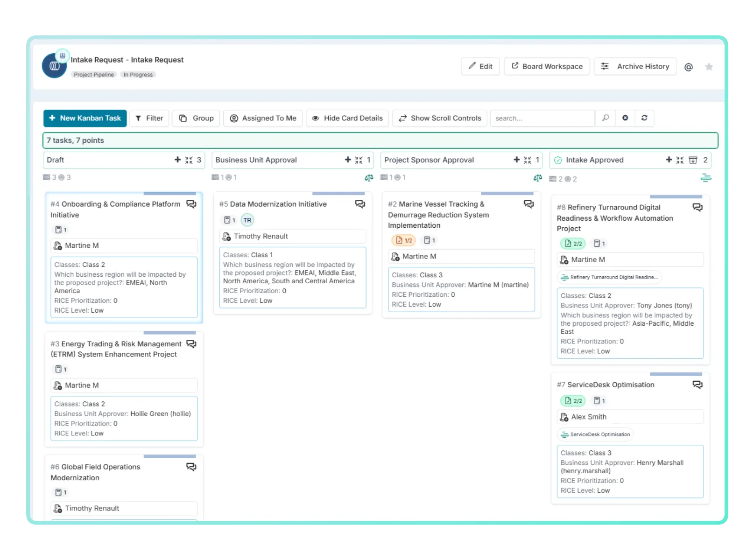Click assignee Martine M on Marine Vessel card
This screenshot has width=747, height=560.
(x=461, y=257)
